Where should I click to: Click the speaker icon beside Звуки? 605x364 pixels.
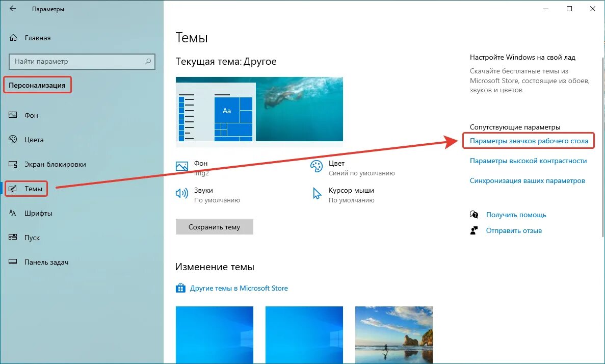182,193
